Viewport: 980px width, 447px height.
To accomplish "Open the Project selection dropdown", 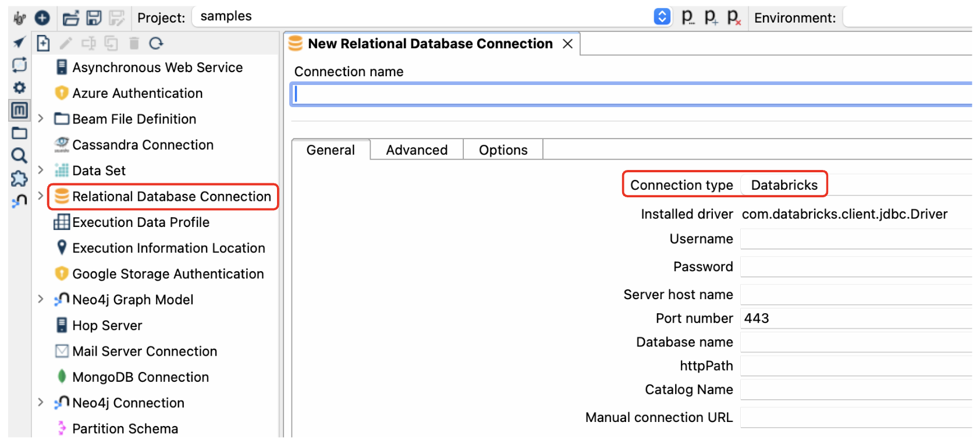I will (x=662, y=16).
